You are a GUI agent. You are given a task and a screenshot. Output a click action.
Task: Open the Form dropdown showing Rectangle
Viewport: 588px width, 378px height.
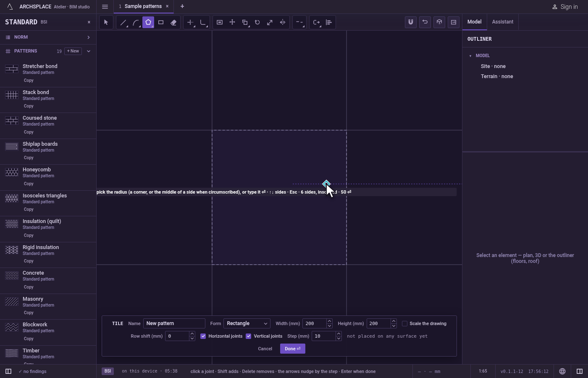pos(247,323)
